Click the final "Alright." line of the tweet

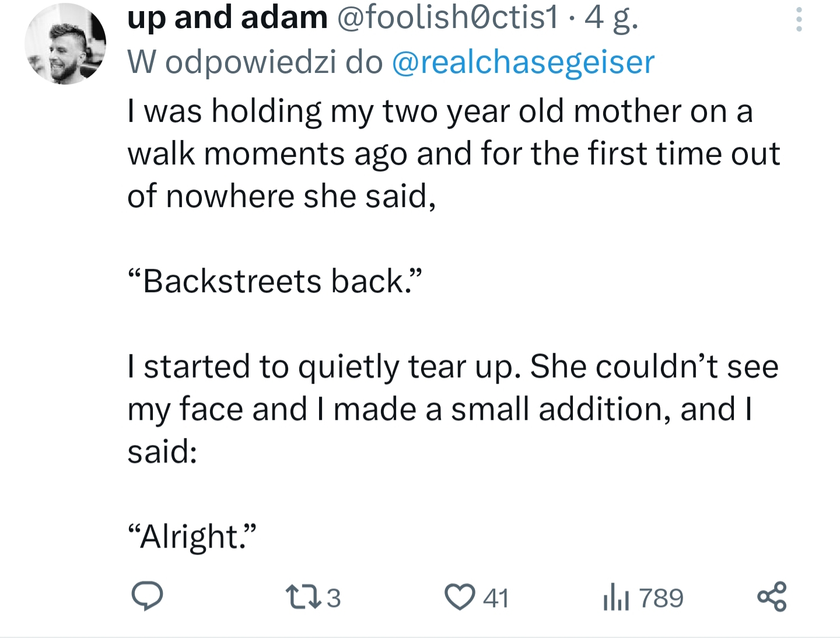click(192, 537)
